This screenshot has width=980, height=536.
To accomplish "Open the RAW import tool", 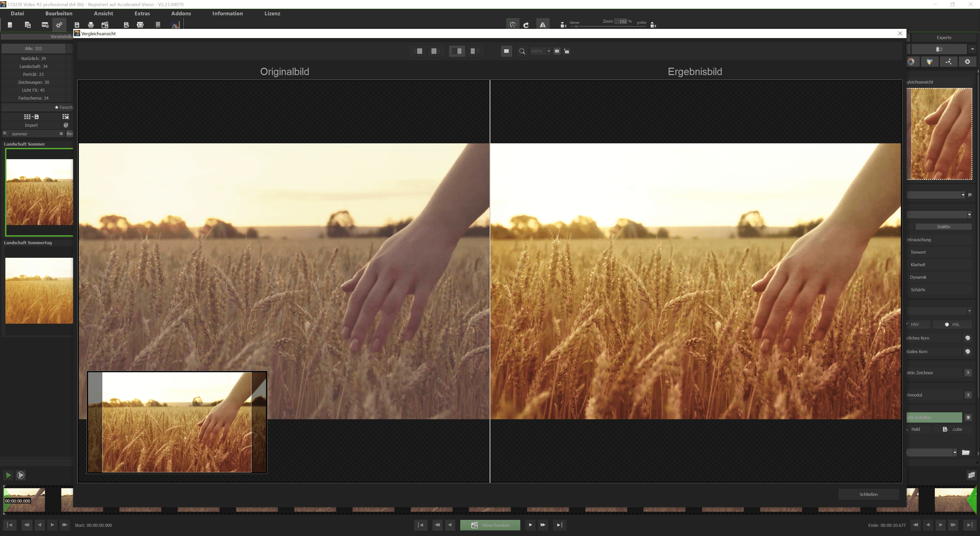I will pyautogui.click(x=45, y=25).
